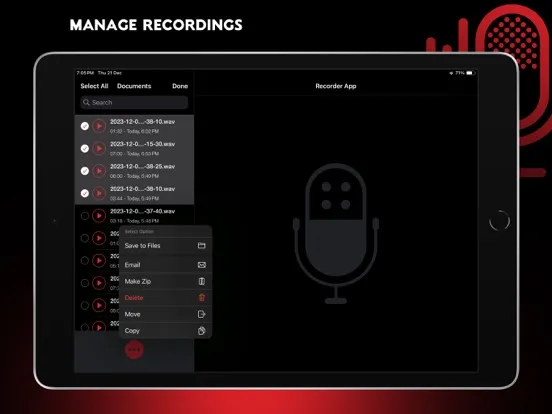Click the zip archive icon beside Make Zip
Screen dimensions: 552x414
click(x=201, y=281)
